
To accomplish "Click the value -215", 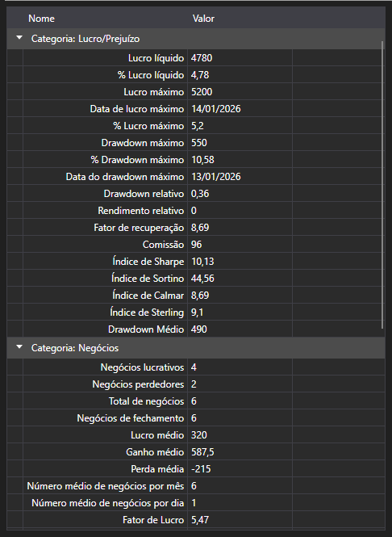I will point(201,469).
